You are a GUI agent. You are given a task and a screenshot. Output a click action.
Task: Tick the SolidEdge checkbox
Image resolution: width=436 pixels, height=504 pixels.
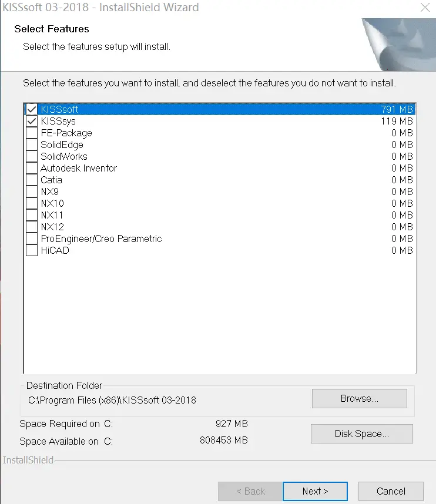coord(32,145)
